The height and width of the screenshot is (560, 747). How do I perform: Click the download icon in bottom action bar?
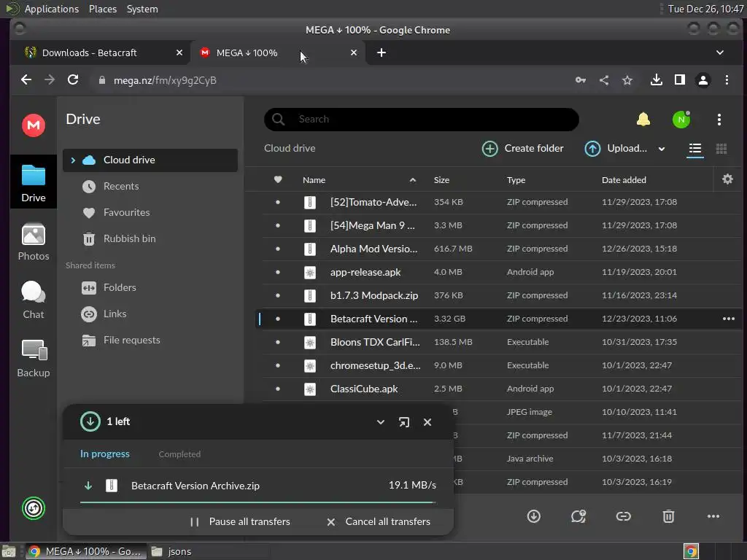[x=533, y=516]
